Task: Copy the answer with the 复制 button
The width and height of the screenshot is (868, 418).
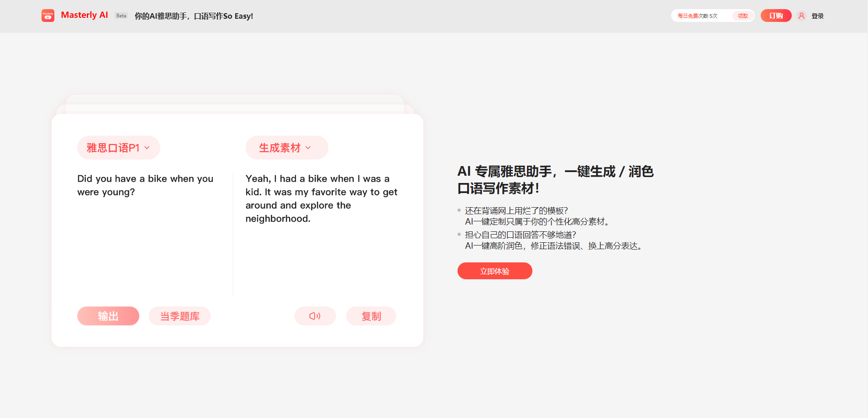Action: 371,316
